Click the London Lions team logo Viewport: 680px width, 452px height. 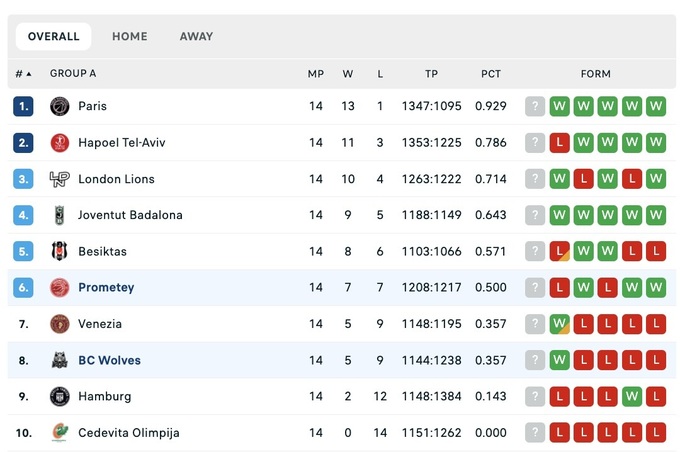[x=60, y=179]
